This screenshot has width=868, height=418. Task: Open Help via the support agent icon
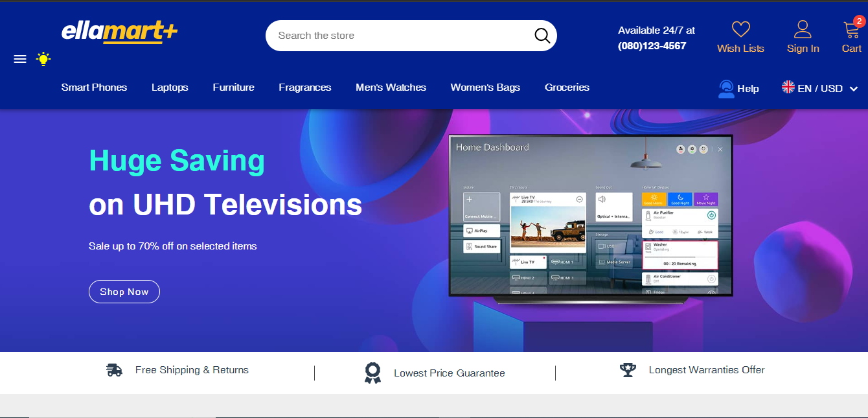click(726, 89)
